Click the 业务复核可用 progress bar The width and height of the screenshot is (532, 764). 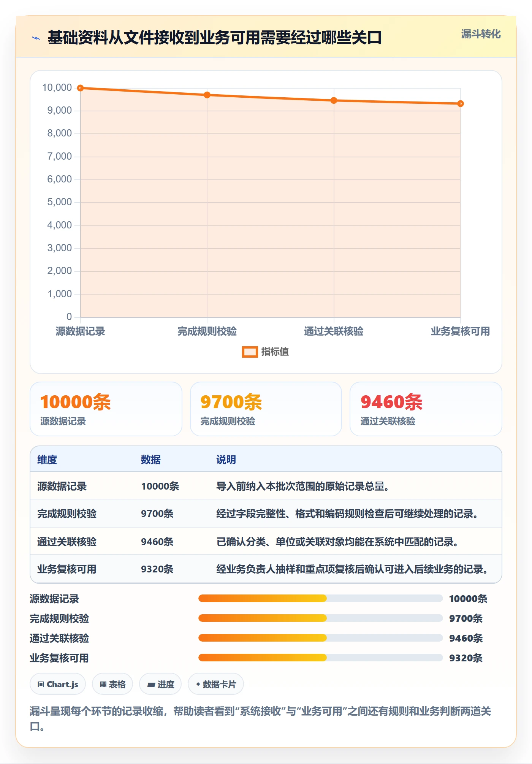coord(320,658)
